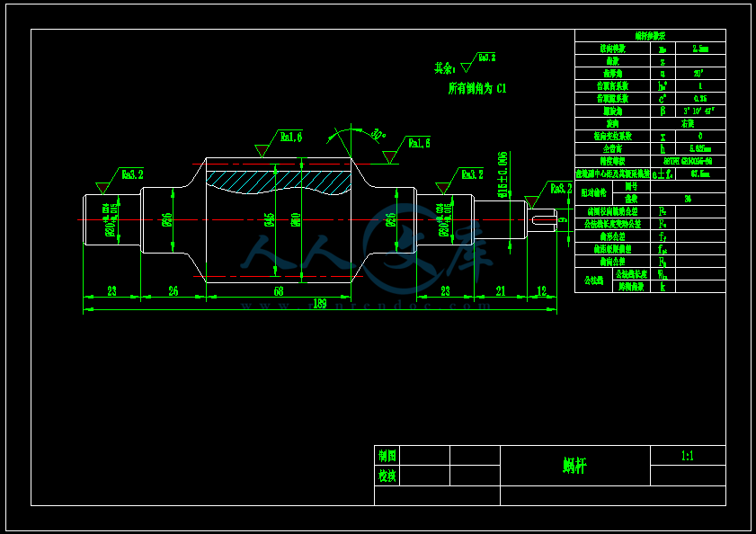Viewport: 756px width, 534px height.
Task: Click the Ra3.2 label nearest the keyway
Action: coord(561,188)
